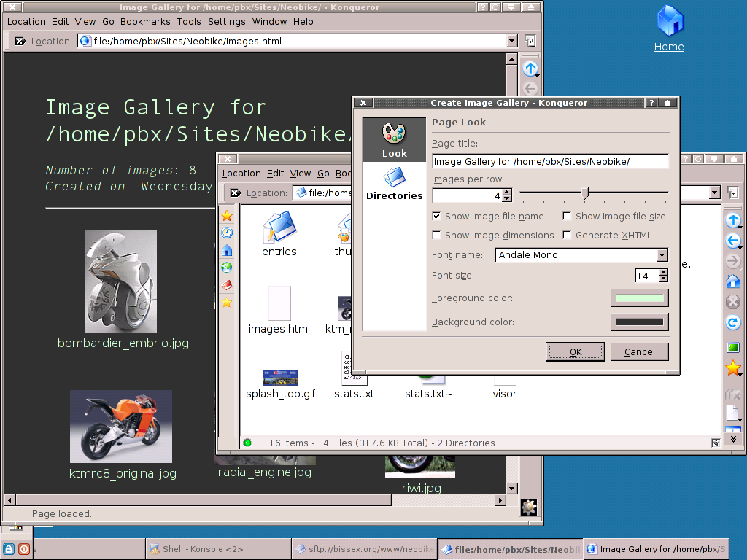The width and height of the screenshot is (747, 560).
Task: Cancel the Create Image Gallery dialog
Action: pos(639,351)
